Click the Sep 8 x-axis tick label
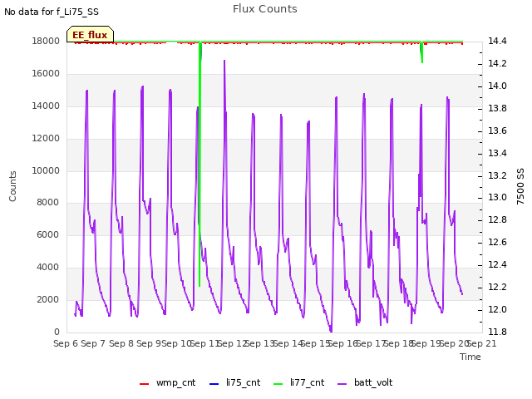532x399 pixels. [121, 343]
